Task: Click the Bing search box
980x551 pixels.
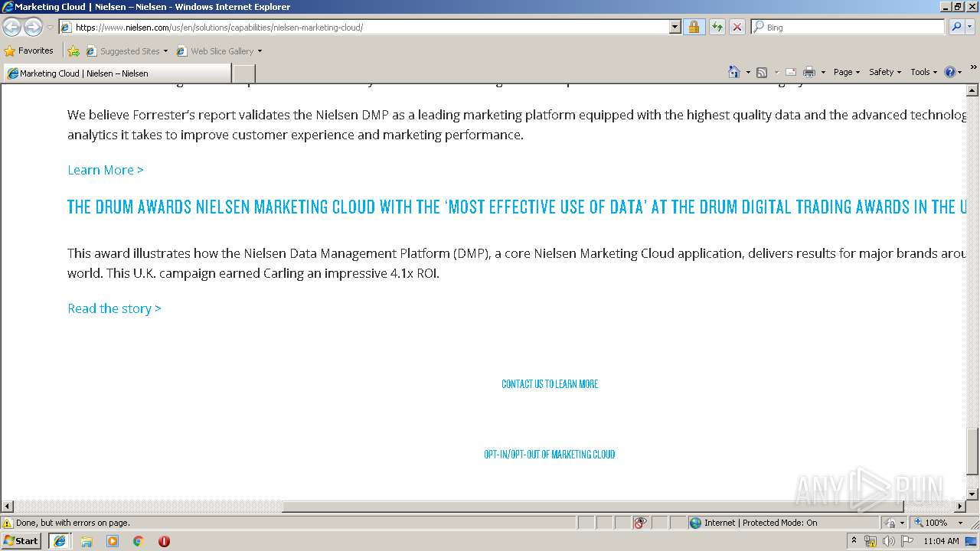Action: point(848,28)
